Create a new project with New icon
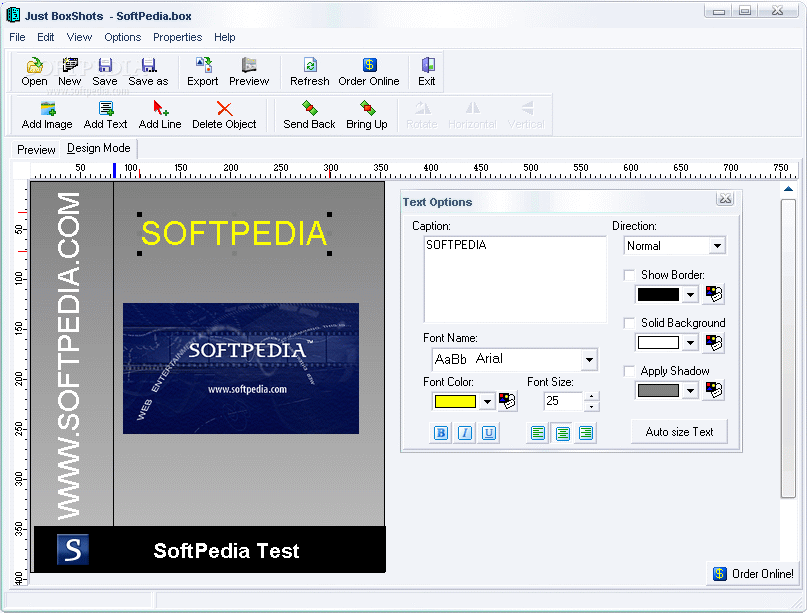Image resolution: width=807 pixels, height=613 pixels. [x=69, y=72]
